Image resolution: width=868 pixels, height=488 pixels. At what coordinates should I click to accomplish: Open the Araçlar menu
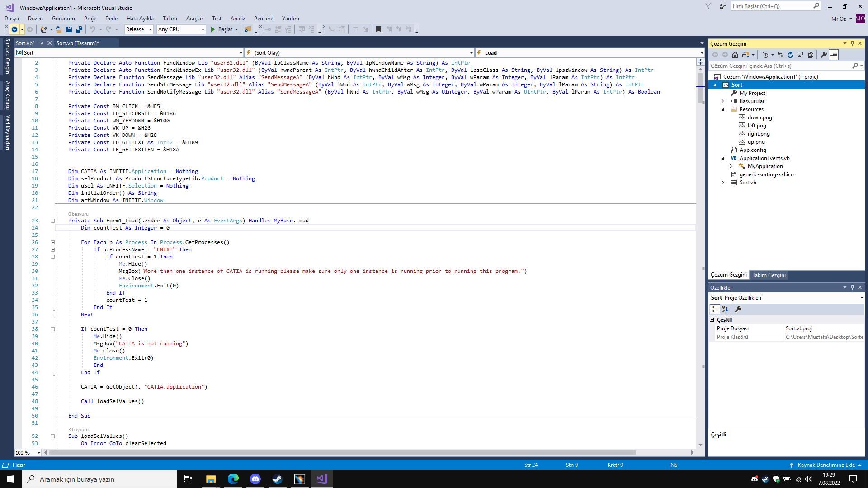coord(194,19)
